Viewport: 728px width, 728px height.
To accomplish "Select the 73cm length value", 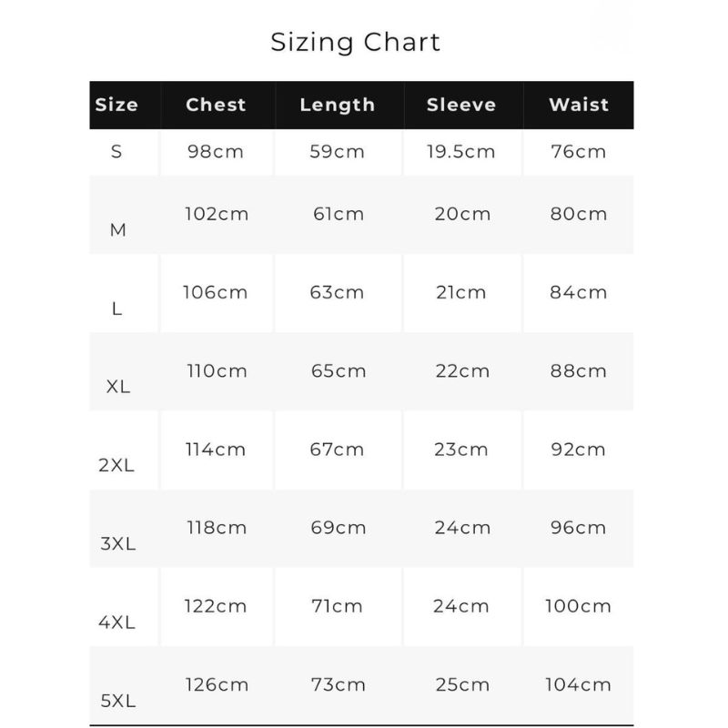I will coord(339,685).
